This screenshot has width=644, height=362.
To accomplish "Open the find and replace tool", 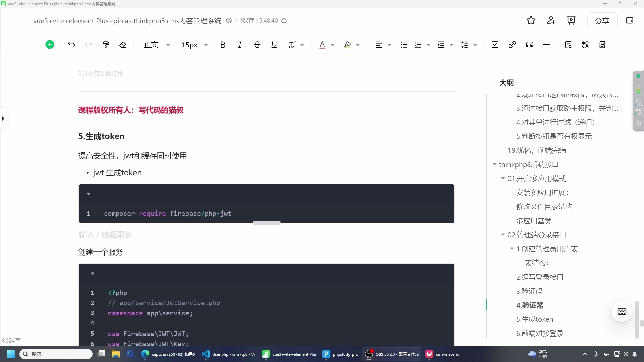I will point(569,45).
